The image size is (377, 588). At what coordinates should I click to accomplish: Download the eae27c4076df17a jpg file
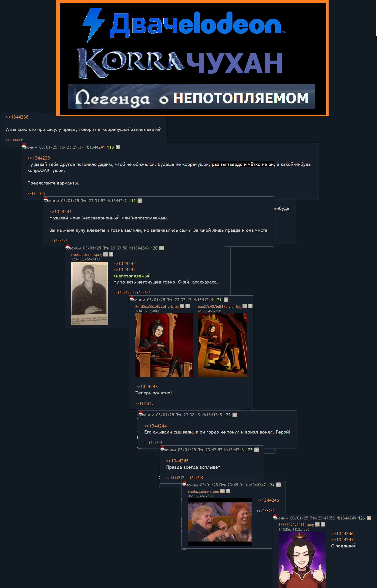(250, 306)
